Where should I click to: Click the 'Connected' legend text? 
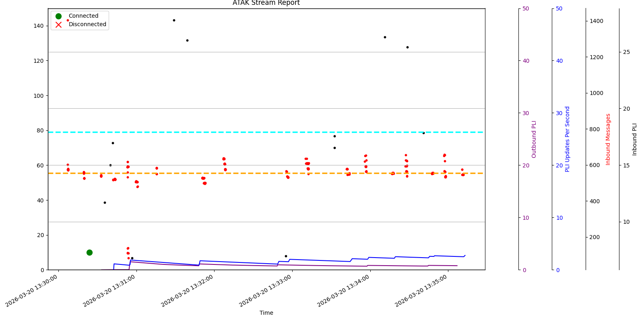[x=83, y=16]
